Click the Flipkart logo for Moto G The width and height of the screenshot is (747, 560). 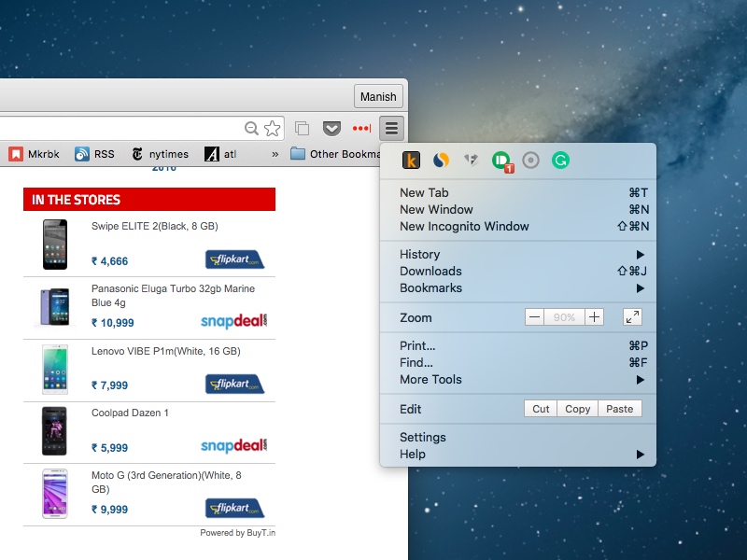[235, 508]
